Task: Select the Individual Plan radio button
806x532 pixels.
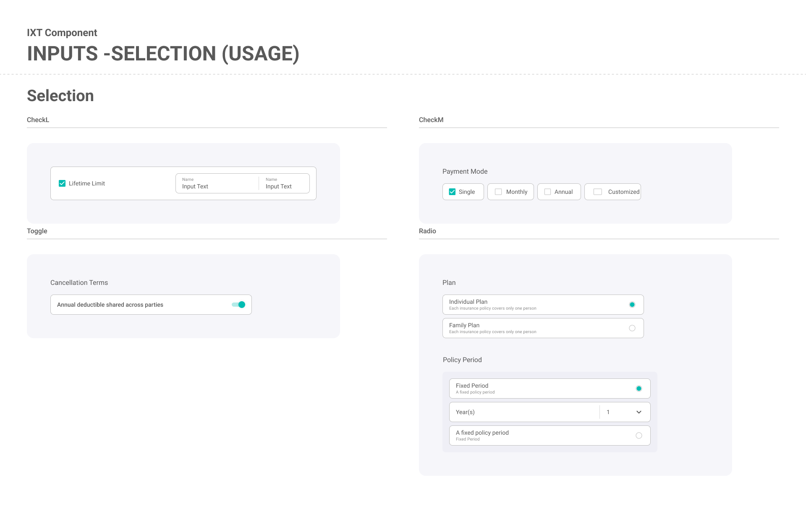Action: [632, 305]
